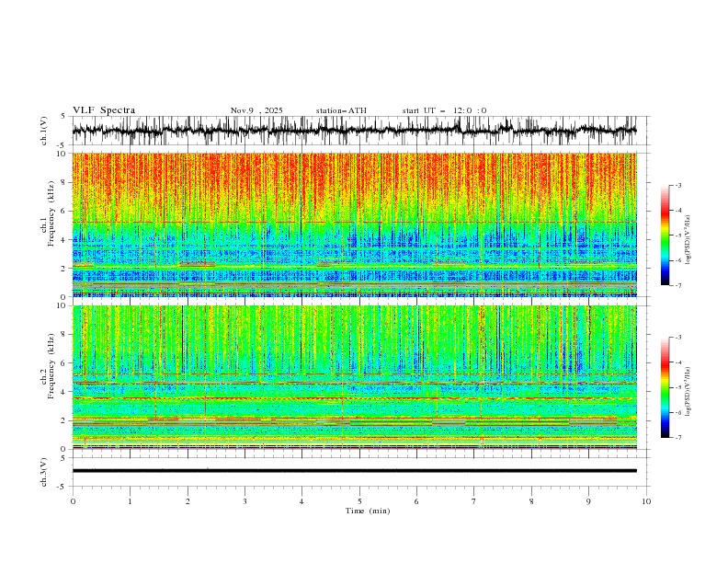Click the ch.2 spectrogram color scale bar
The image size is (728, 563).
click(665, 387)
